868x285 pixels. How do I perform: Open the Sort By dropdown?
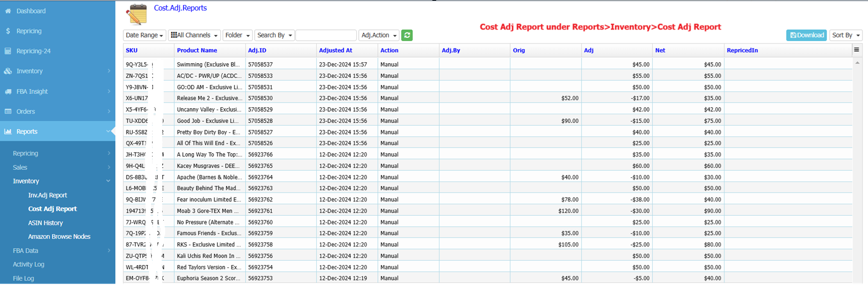pos(846,35)
